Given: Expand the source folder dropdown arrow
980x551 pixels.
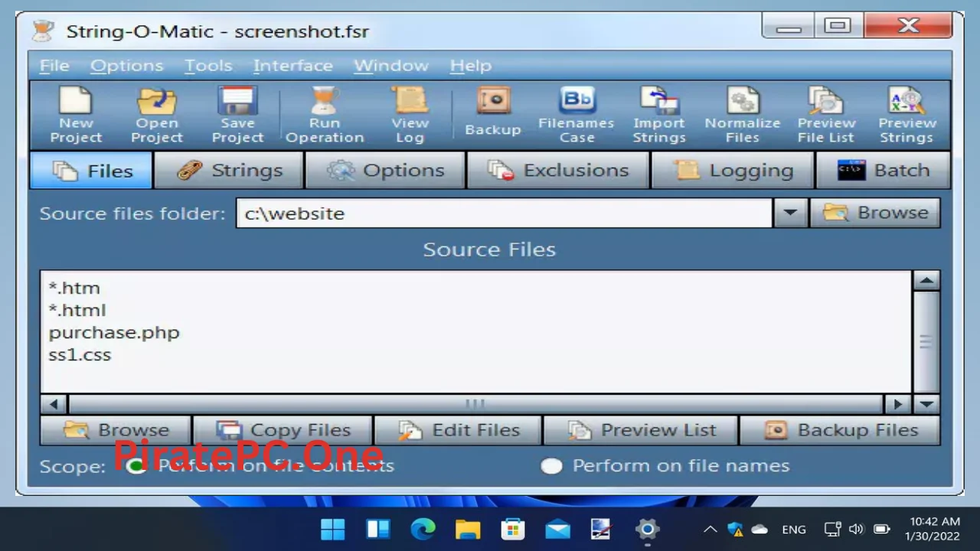Looking at the screenshot, I should (x=790, y=213).
